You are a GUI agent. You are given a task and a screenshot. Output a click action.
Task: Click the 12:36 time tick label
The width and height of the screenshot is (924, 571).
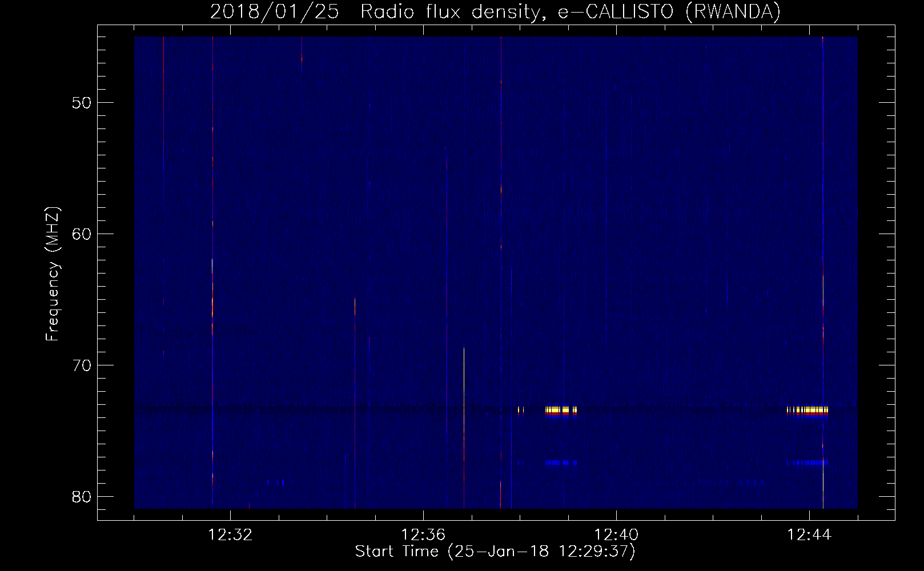pyautogui.click(x=423, y=535)
